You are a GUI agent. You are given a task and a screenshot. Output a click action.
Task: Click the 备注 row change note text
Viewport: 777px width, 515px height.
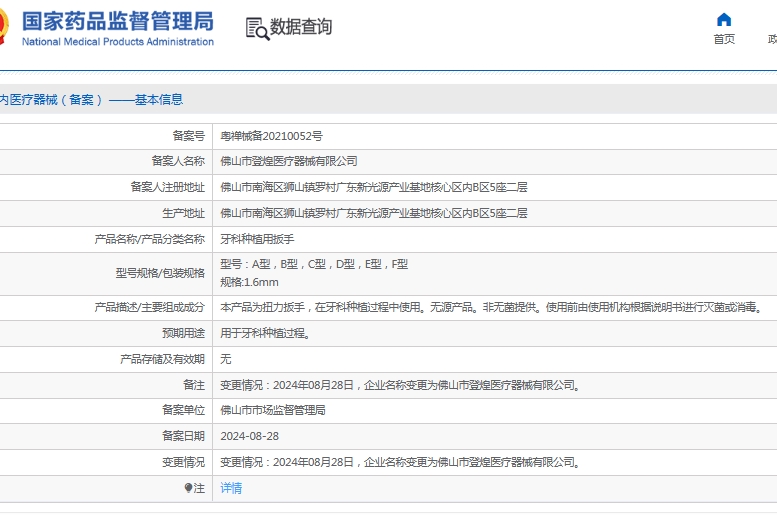(400, 386)
